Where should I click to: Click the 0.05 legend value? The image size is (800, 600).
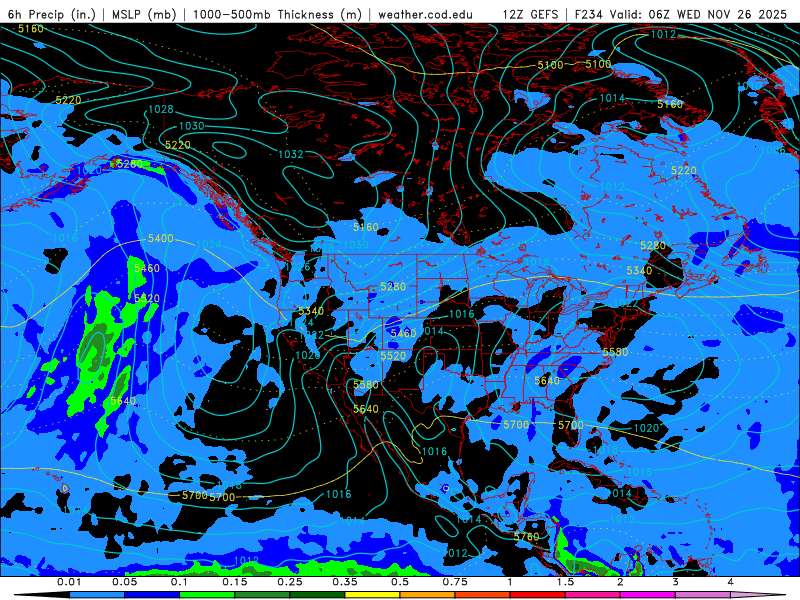coord(124,582)
